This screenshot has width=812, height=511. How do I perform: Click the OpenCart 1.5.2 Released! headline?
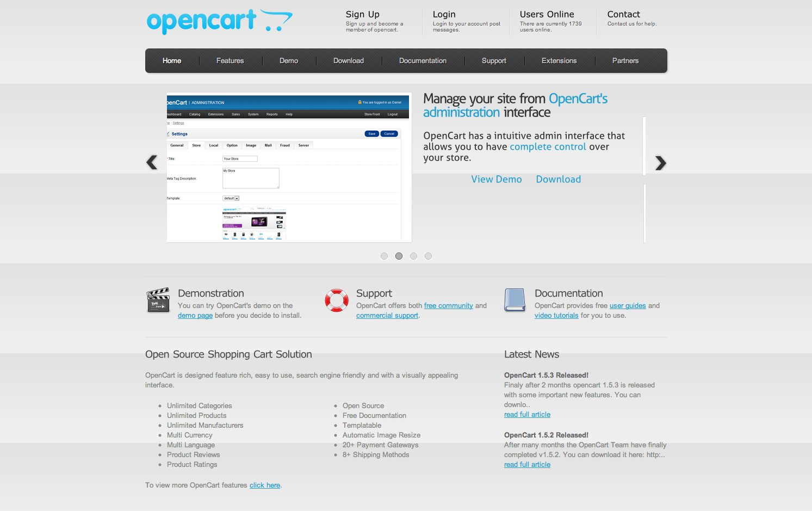point(546,435)
